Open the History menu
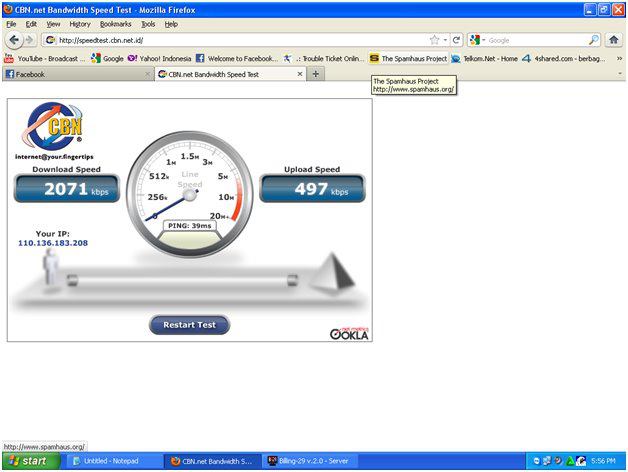The width and height of the screenshot is (628, 472). click(80, 24)
